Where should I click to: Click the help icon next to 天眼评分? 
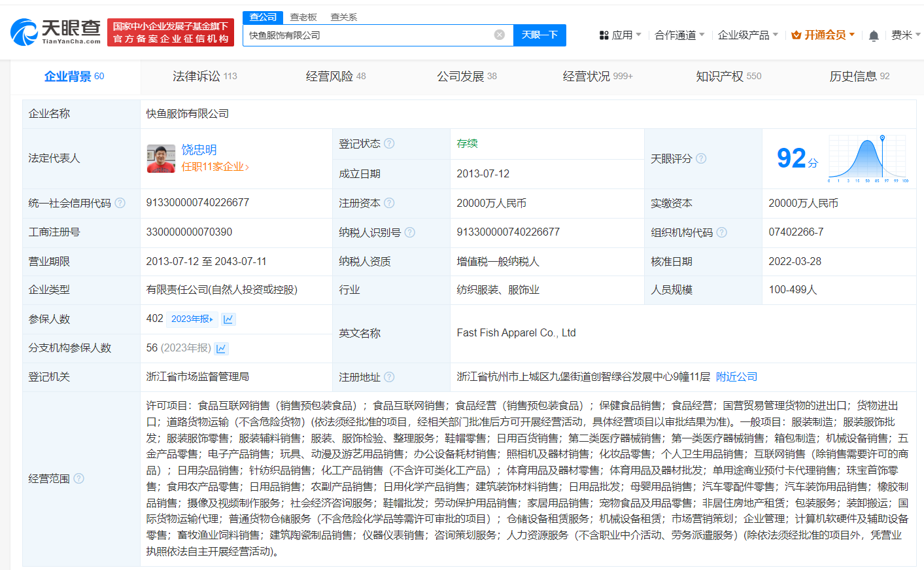pos(701,158)
